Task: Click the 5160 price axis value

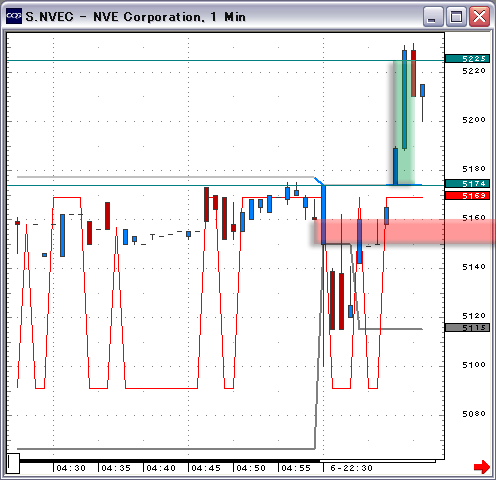Action: [474, 218]
